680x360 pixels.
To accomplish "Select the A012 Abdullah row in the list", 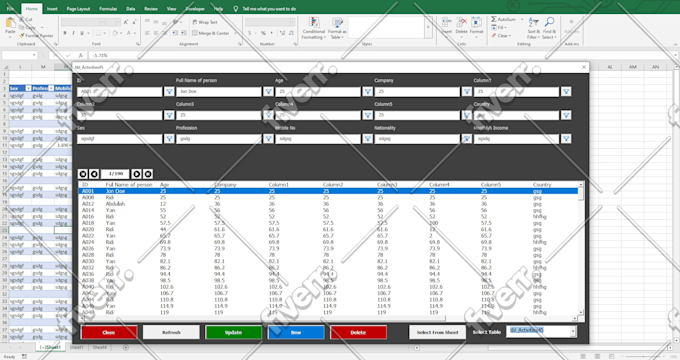I will click(328, 204).
